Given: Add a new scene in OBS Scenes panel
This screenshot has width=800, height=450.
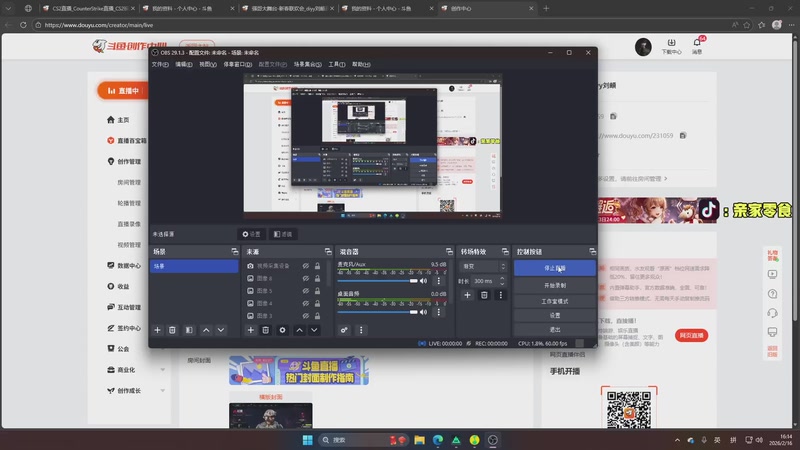Looking at the screenshot, I should click(157, 330).
